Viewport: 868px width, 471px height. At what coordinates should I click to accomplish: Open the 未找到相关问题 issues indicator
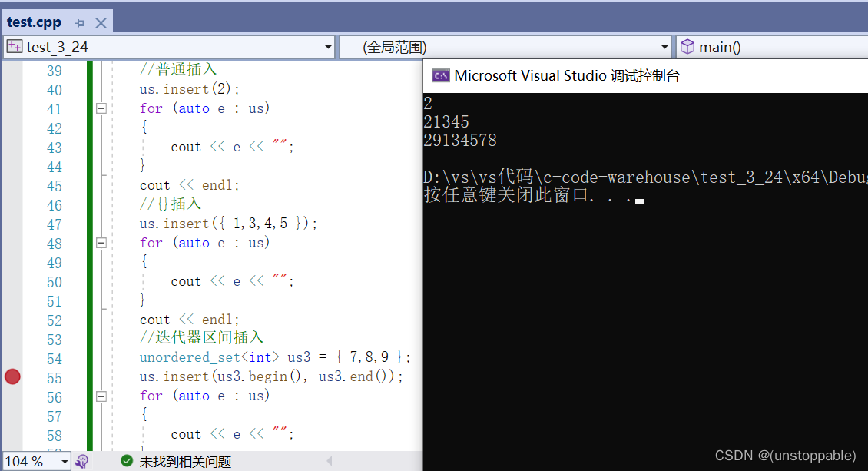185,462
